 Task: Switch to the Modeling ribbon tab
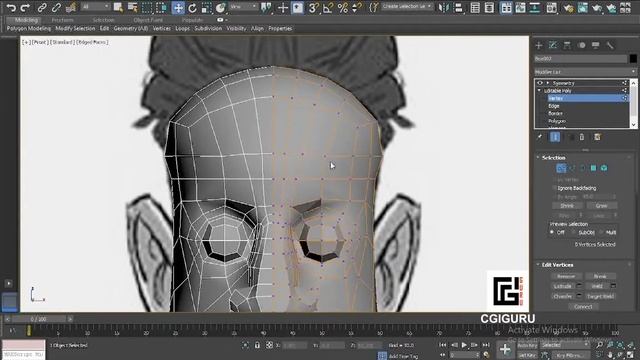[26, 20]
